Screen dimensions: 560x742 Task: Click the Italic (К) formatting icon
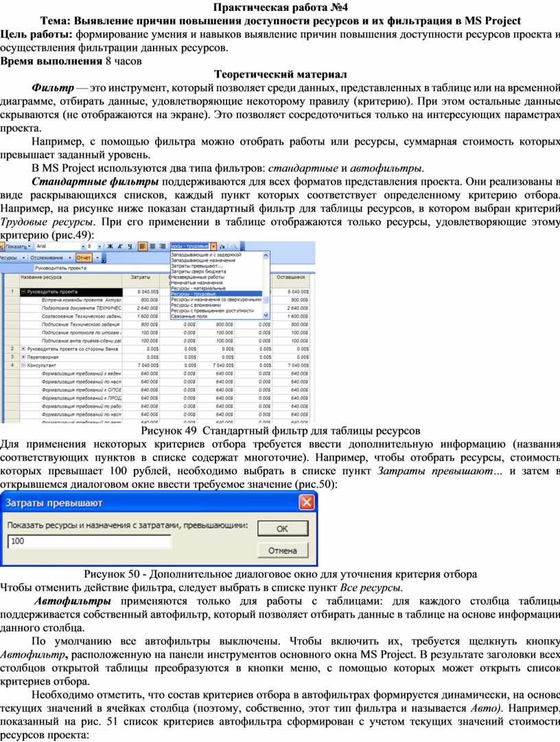[120, 246]
